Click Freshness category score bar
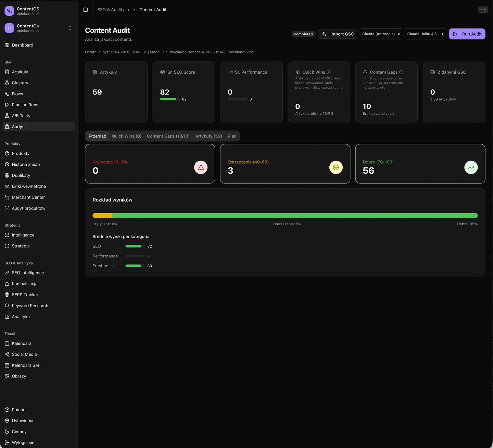The height and width of the screenshot is (448, 493). [135, 266]
